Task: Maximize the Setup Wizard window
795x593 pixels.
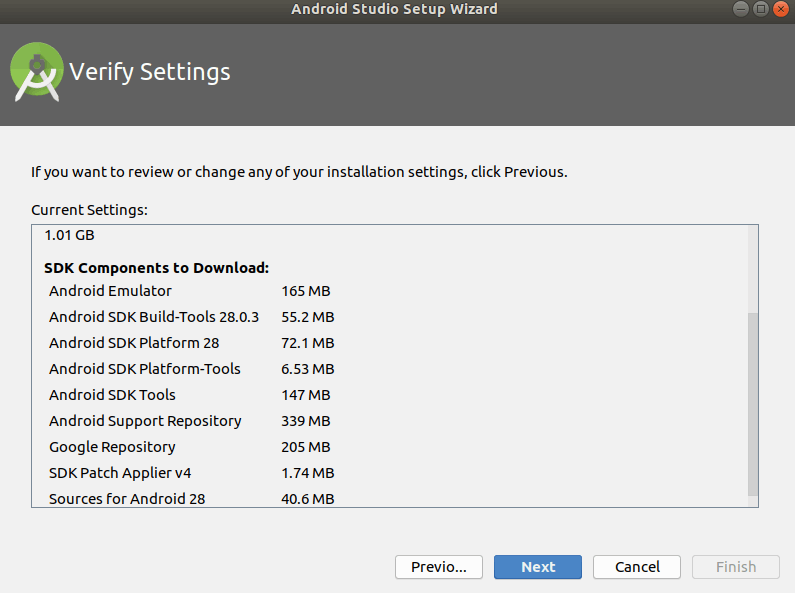Action: 761,9
